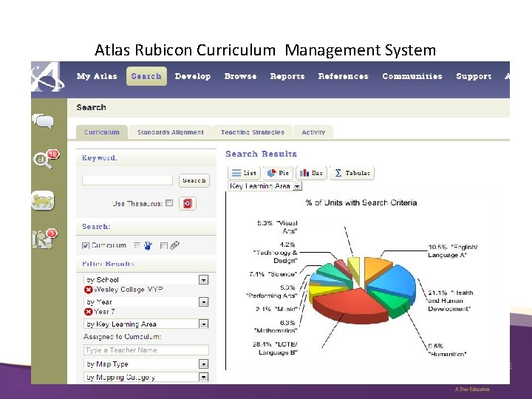Open the Browse menu
The width and height of the screenshot is (532, 399).
coord(240,76)
